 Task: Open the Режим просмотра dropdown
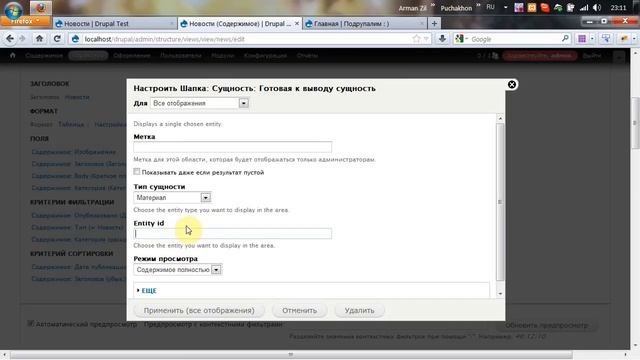coord(178,270)
